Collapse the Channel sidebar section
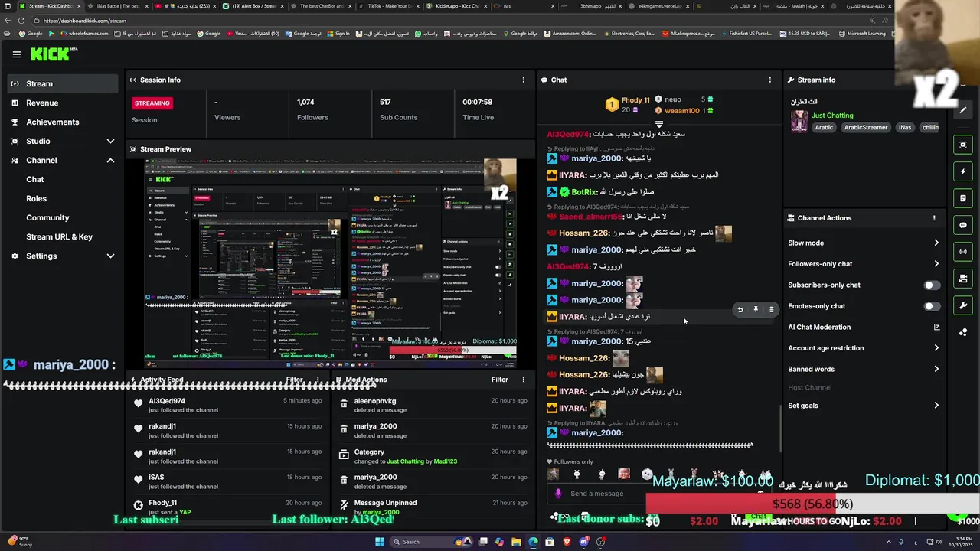Viewport: 980px width, 551px height. (x=110, y=161)
